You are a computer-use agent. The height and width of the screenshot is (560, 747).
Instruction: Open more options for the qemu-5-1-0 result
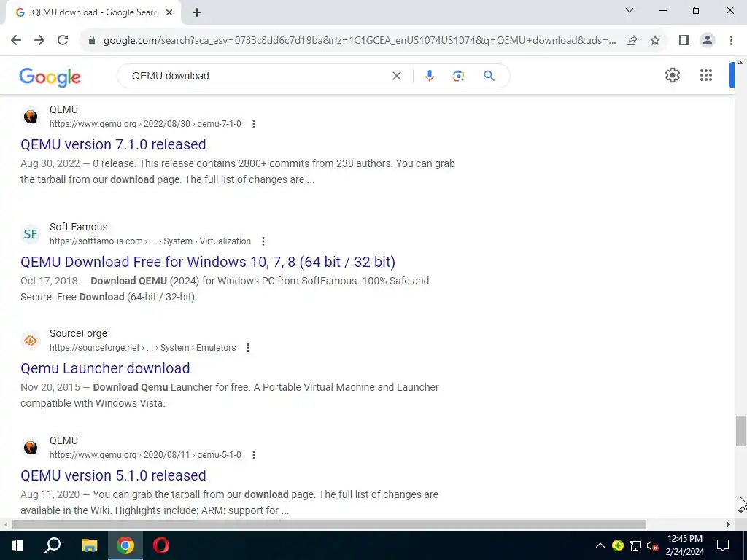click(253, 455)
